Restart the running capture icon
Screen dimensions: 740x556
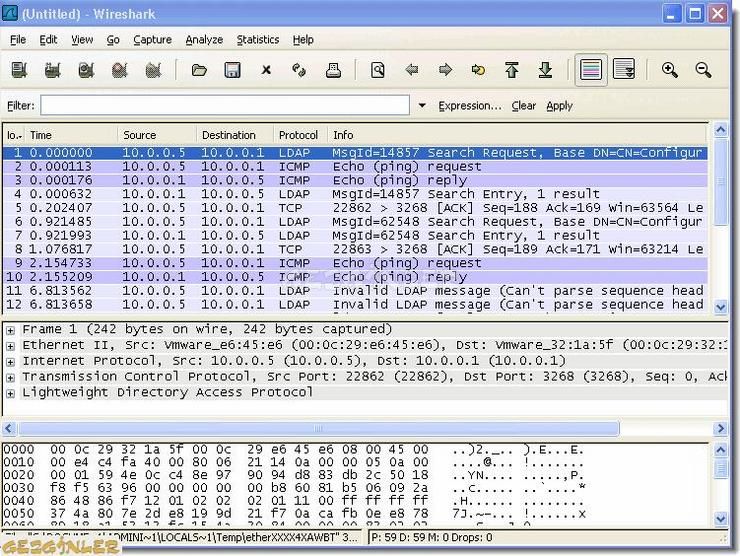153,70
